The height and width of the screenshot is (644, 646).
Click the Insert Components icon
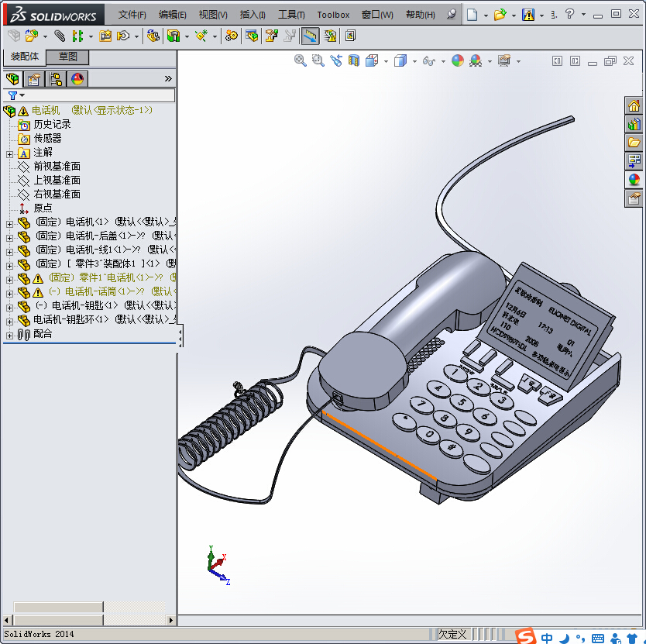tap(31, 36)
